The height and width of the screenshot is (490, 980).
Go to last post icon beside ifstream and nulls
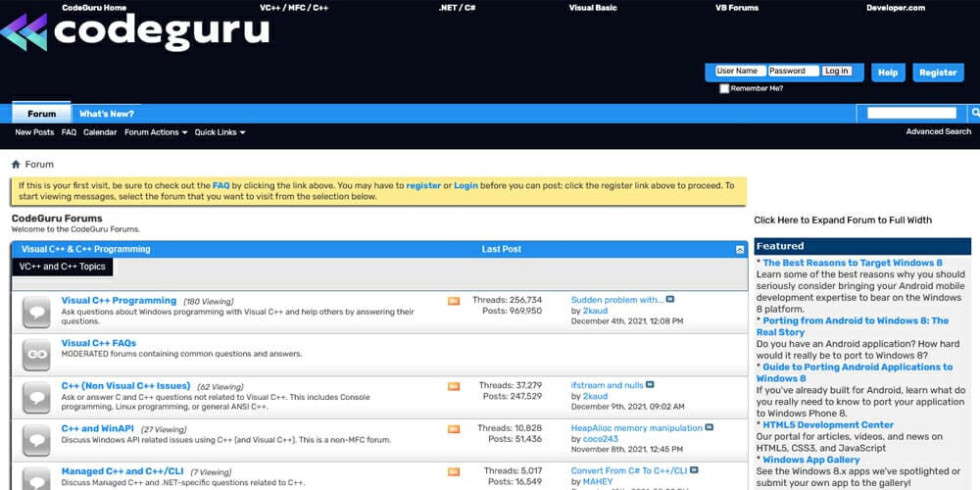(650, 385)
